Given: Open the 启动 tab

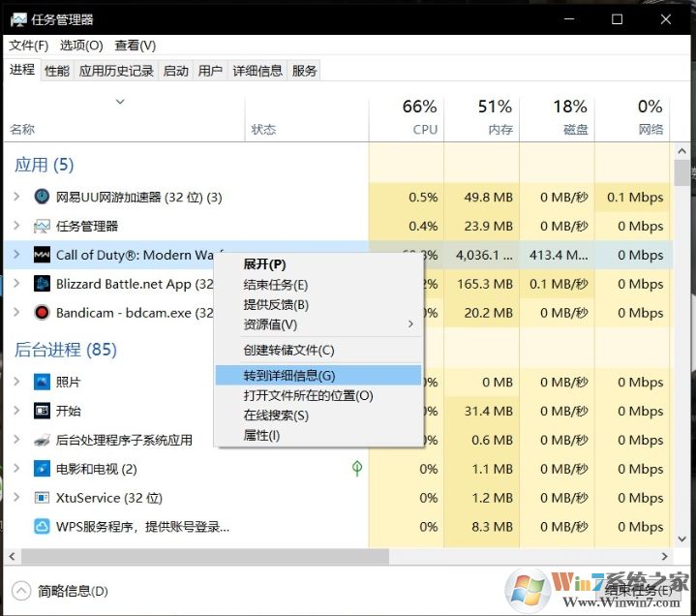Looking at the screenshot, I should (176, 71).
